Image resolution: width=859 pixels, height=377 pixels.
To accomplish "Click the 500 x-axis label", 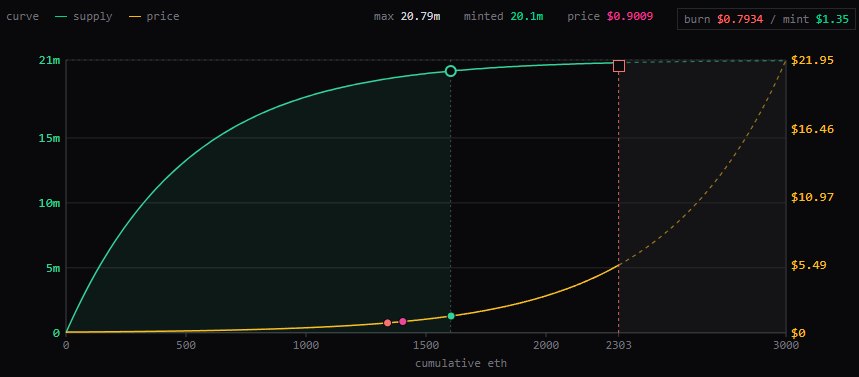I will [186, 345].
